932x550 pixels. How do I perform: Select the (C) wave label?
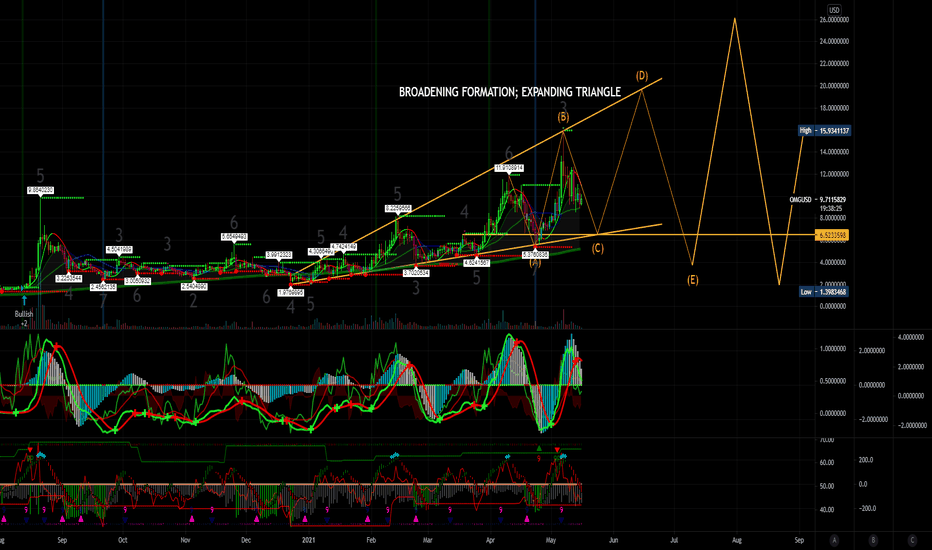pos(597,249)
